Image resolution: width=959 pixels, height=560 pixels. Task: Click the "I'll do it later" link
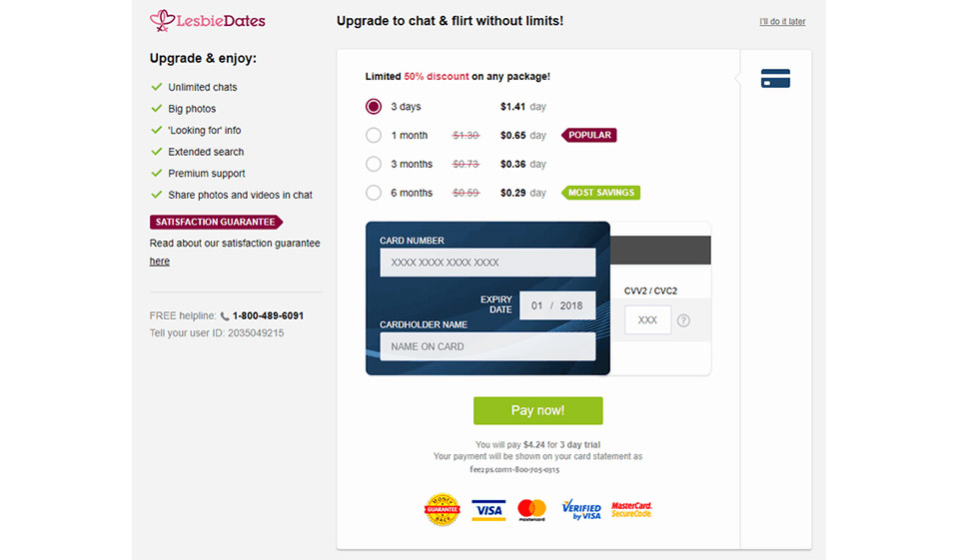tap(782, 22)
